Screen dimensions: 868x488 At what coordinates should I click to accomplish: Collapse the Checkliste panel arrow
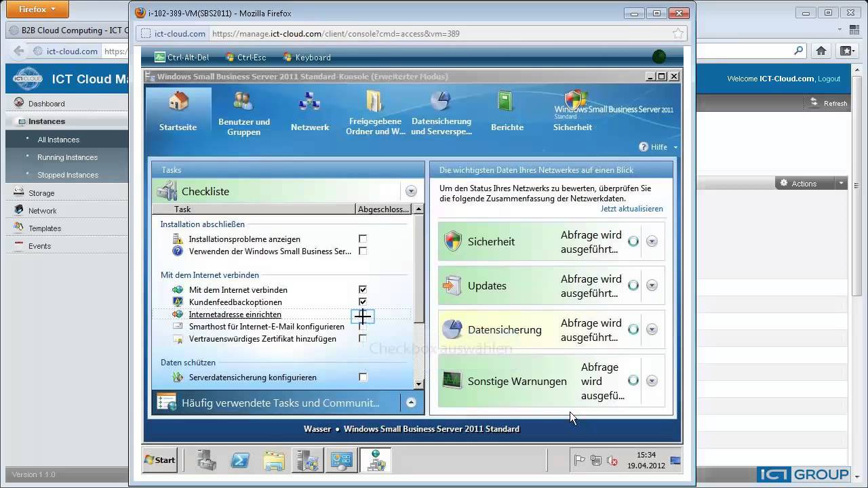pyautogui.click(x=411, y=191)
